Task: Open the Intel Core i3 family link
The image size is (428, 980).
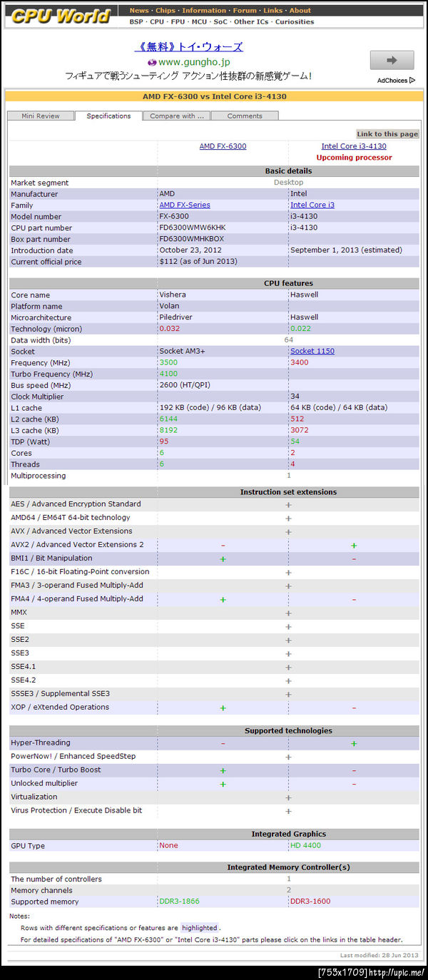Action: click(312, 205)
